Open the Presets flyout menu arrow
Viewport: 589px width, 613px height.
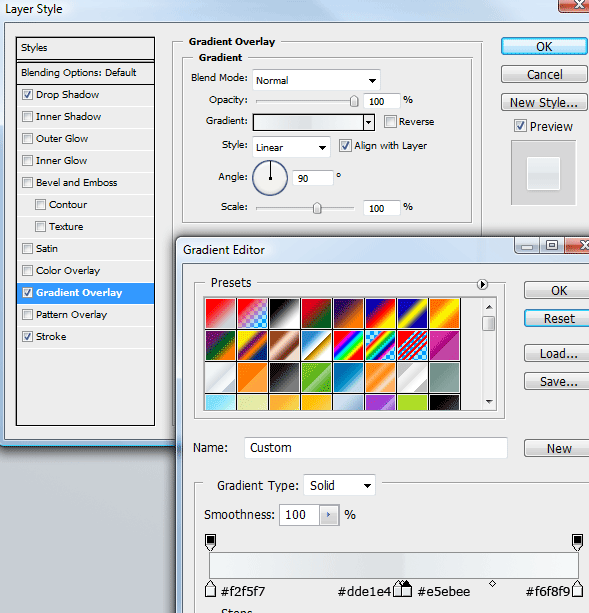tap(482, 284)
